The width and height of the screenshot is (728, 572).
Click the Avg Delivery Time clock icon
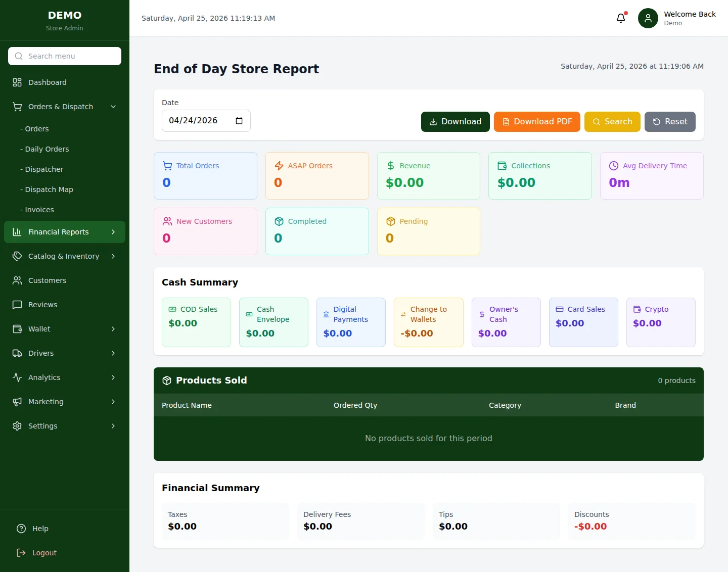614,166
